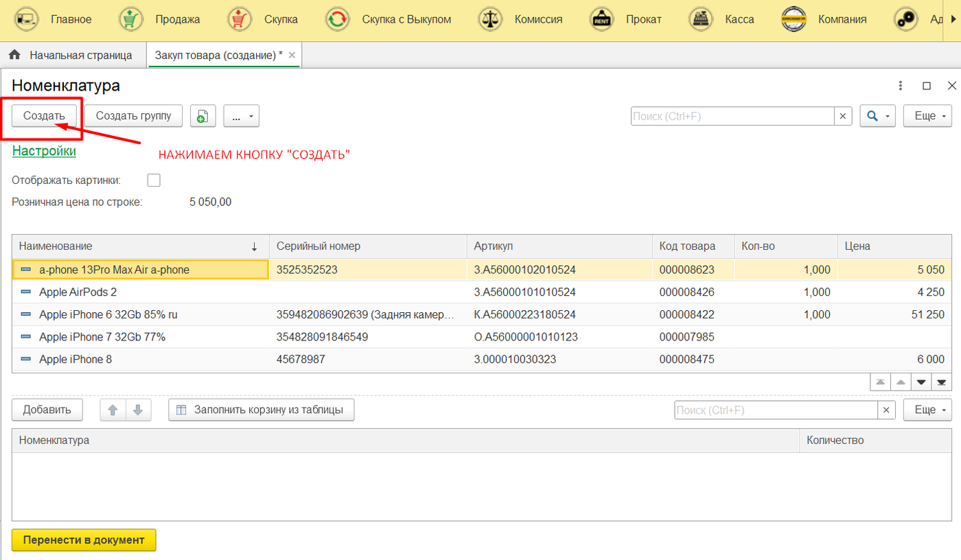The width and height of the screenshot is (961, 560).
Task: Click the Кол-во column header
Action: [785, 246]
